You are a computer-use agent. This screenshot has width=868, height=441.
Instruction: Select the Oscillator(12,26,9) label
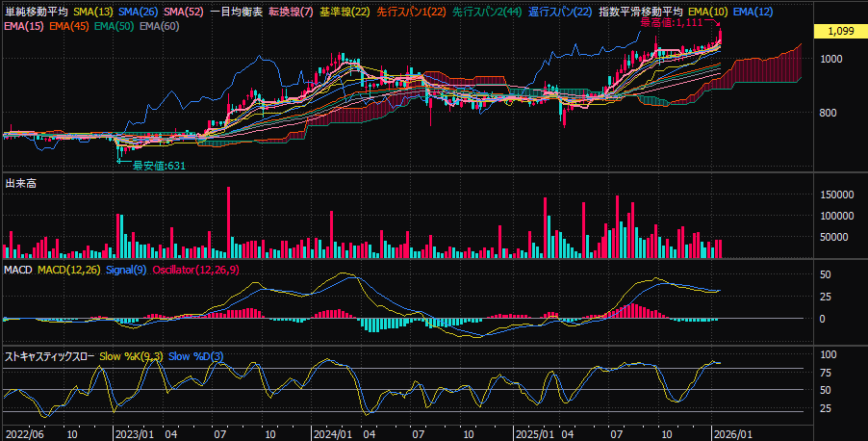[196, 270]
